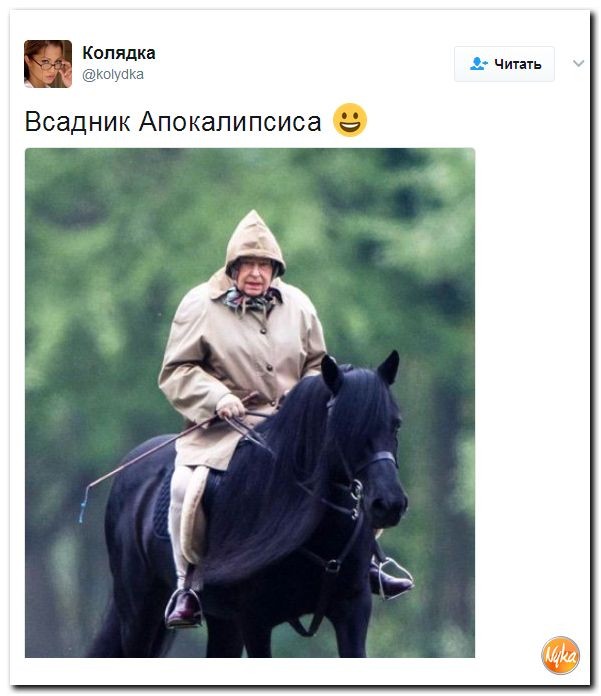This screenshot has width=601, height=696.
Task: Open the Колядка display name link
Action: 119,53
